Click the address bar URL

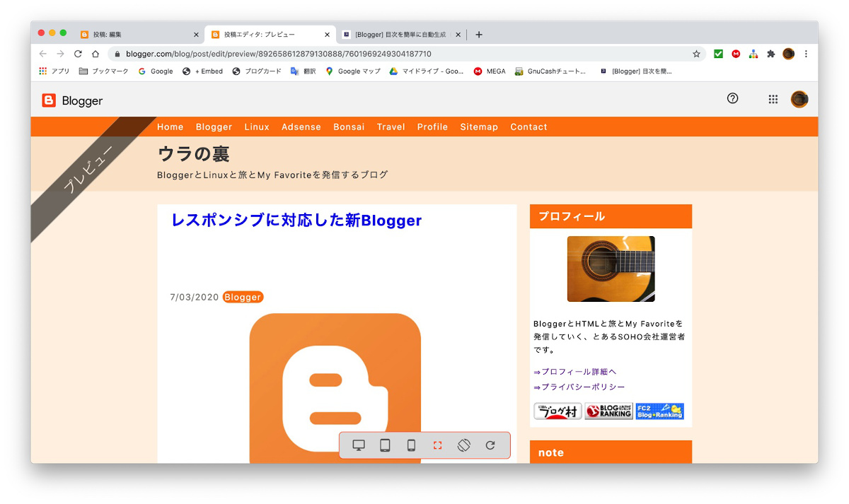pyautogui.click(x=279, y=54)
